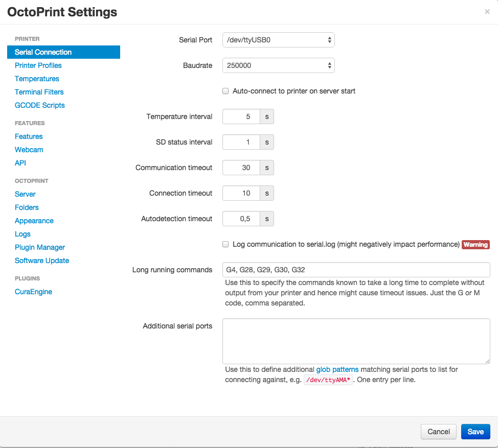Click the Connection timeout input field
Viewport: 498px width, 448px height.
click(241, 193)
